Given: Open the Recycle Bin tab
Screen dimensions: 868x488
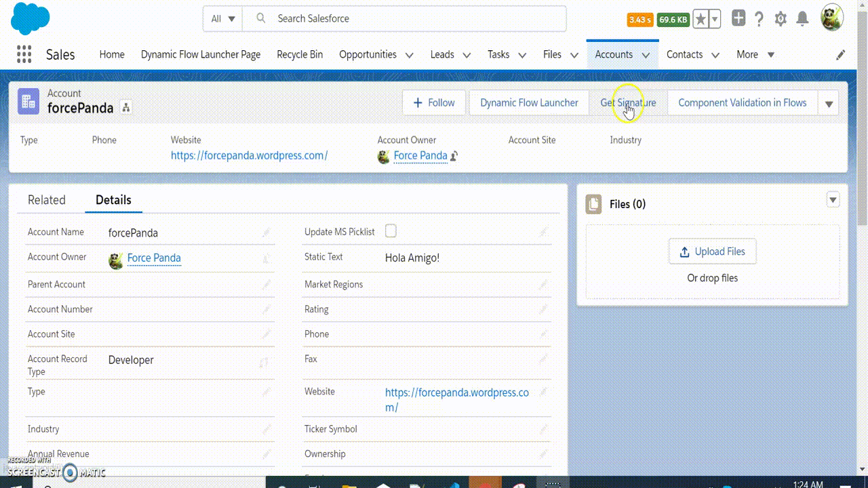Looking at the screenshot, I should coord(300,55).
